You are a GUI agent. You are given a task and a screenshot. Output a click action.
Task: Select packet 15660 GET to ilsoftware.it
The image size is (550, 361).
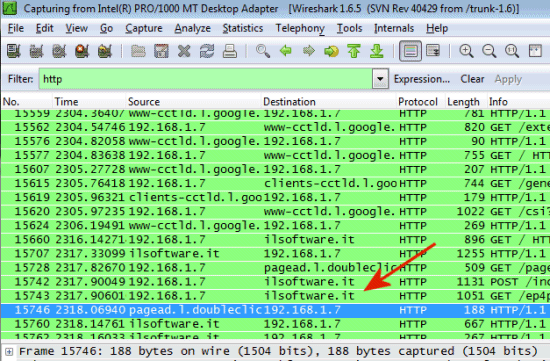tap(275, 239)
